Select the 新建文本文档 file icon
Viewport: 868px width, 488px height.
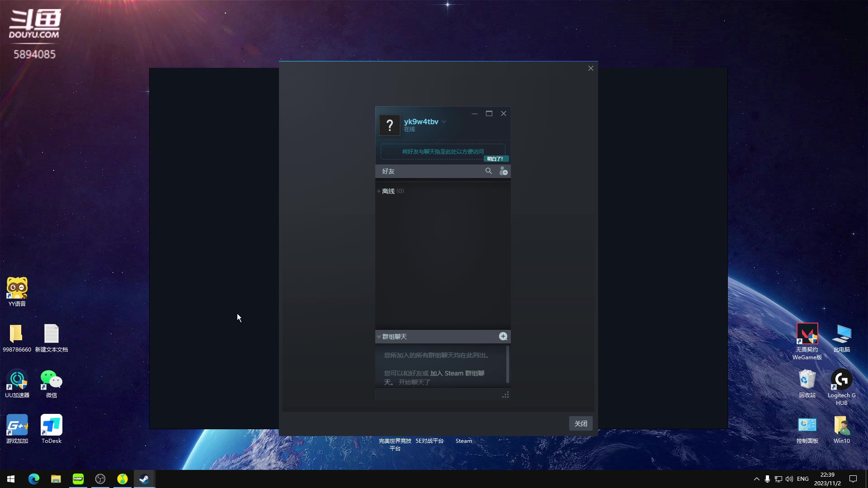point(52,338)
